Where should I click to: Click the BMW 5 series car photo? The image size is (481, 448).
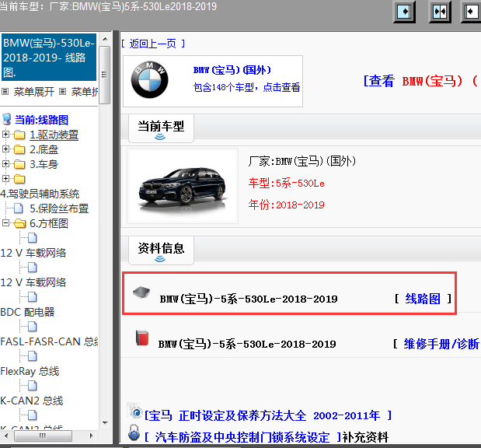(183, 186)
